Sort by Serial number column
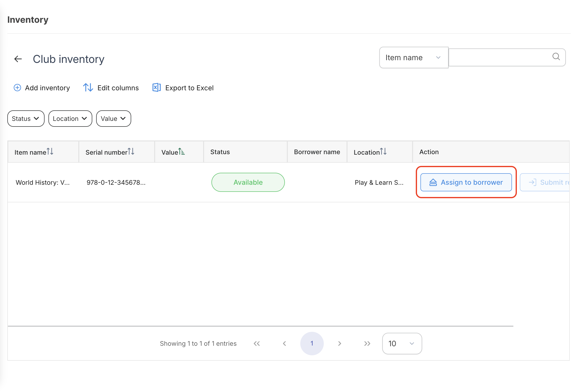 coord(131,151)
